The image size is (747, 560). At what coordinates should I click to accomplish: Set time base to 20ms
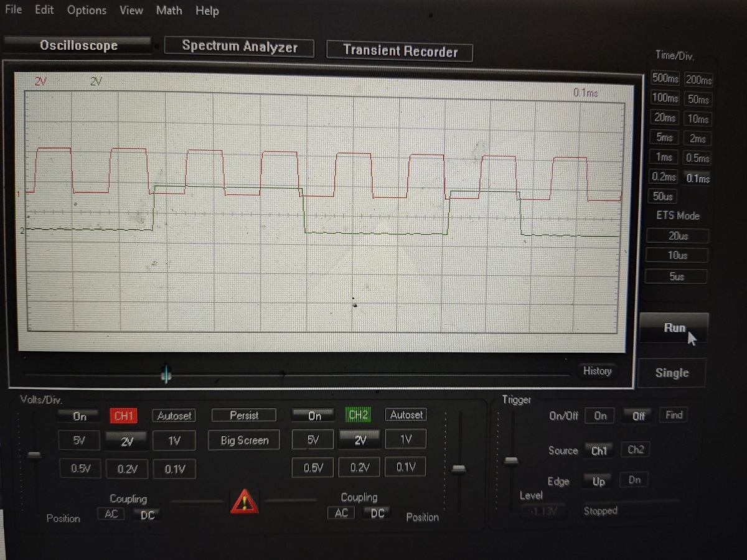[x=665, y=118]
